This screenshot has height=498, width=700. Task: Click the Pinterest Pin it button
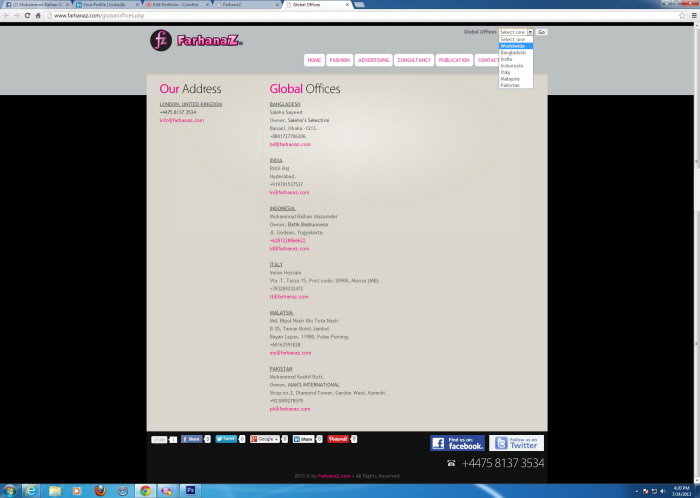coord(338,439)
